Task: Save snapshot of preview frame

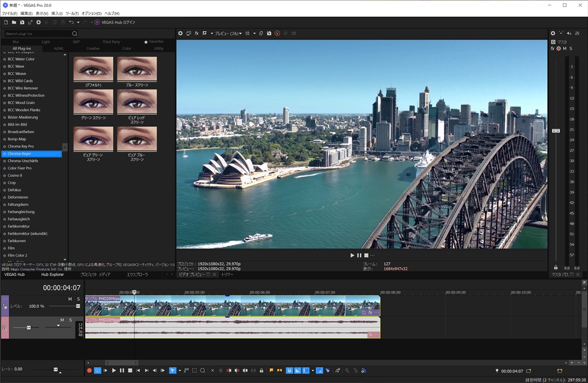Action: pos(269,33)
